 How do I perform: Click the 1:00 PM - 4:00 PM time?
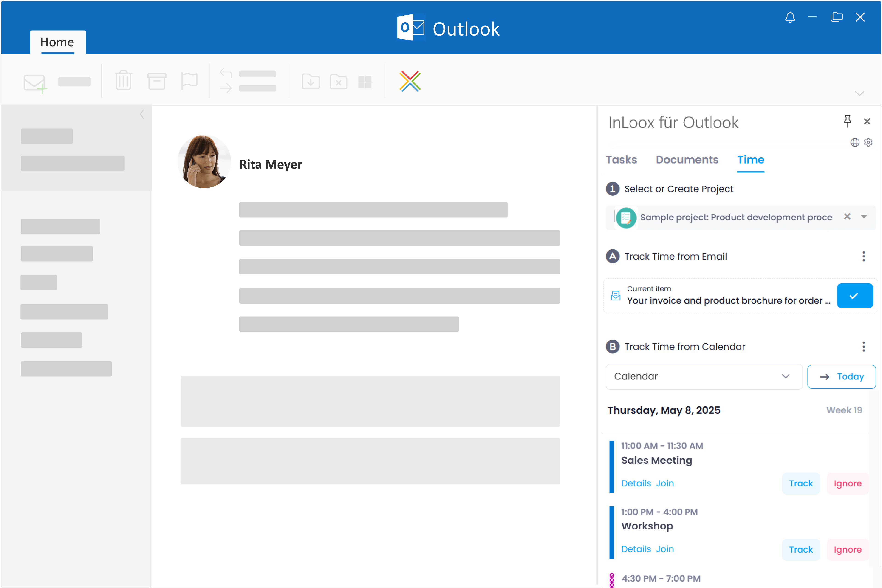659,512
